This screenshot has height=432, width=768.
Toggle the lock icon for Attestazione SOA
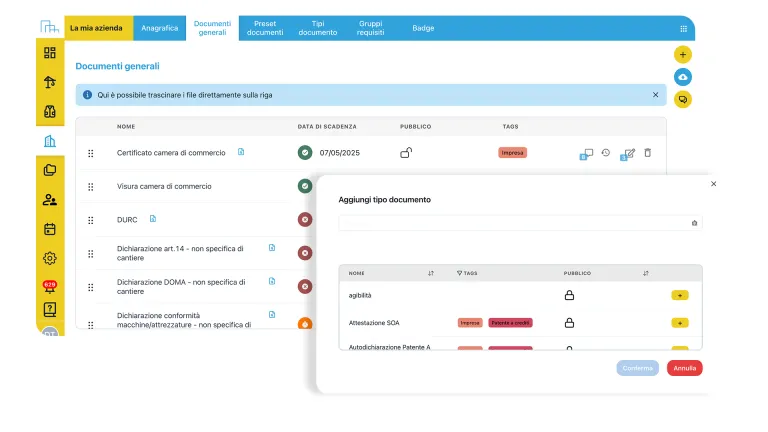tap(569, 323)
